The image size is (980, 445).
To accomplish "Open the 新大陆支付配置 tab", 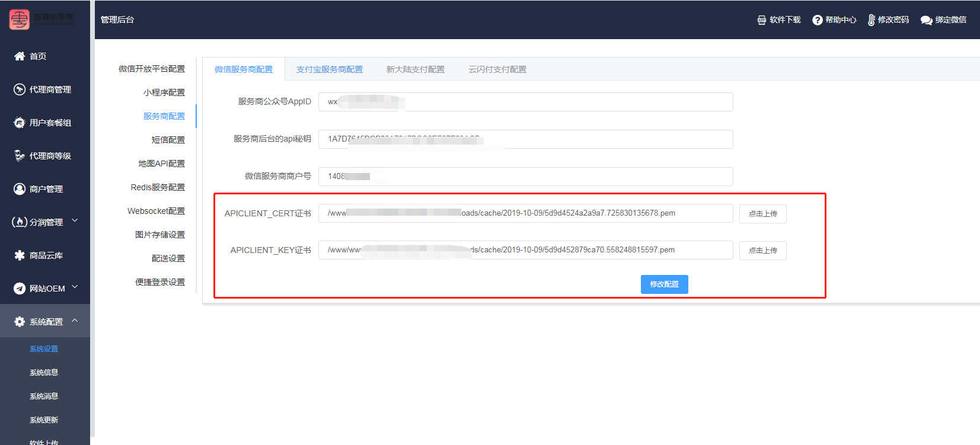I will 416,69.
